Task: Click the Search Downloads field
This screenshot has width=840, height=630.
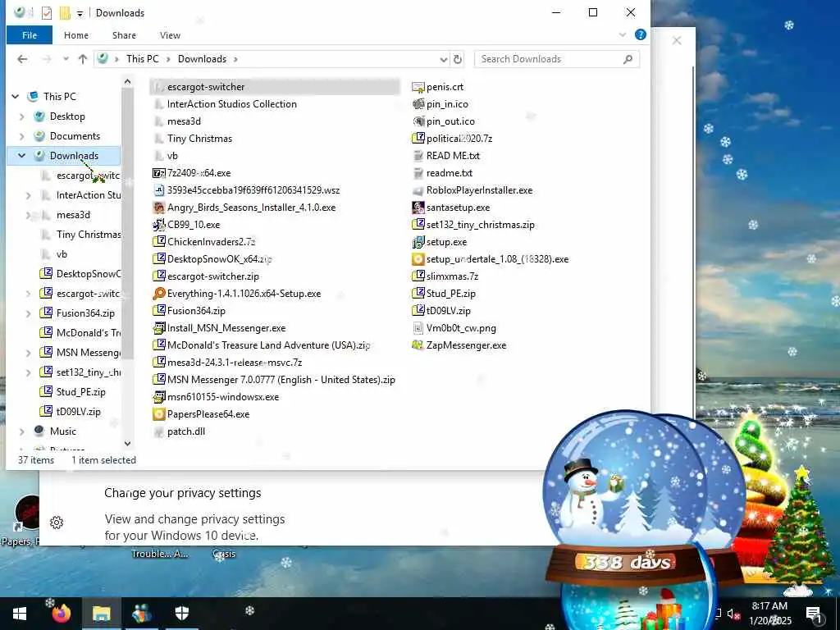Action: (x=557, y=59)
